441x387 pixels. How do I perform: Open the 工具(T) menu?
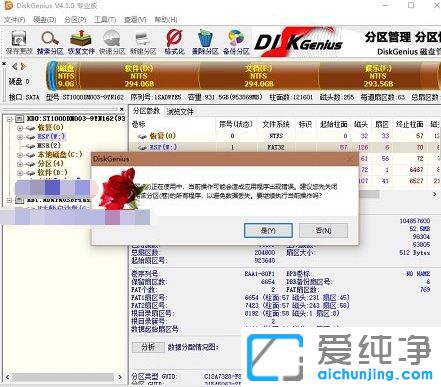coord(105,20)
